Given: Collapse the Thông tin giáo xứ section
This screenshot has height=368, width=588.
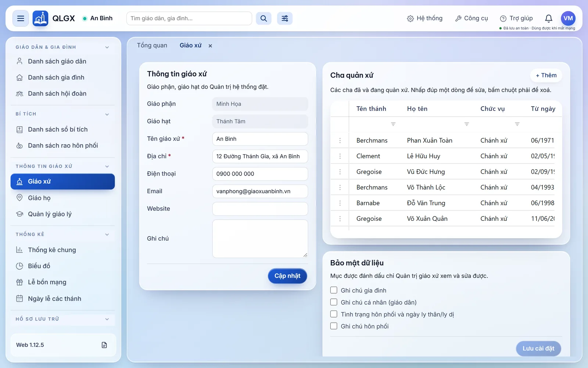Looking at the screenshot, I should (x=107, y=166).
